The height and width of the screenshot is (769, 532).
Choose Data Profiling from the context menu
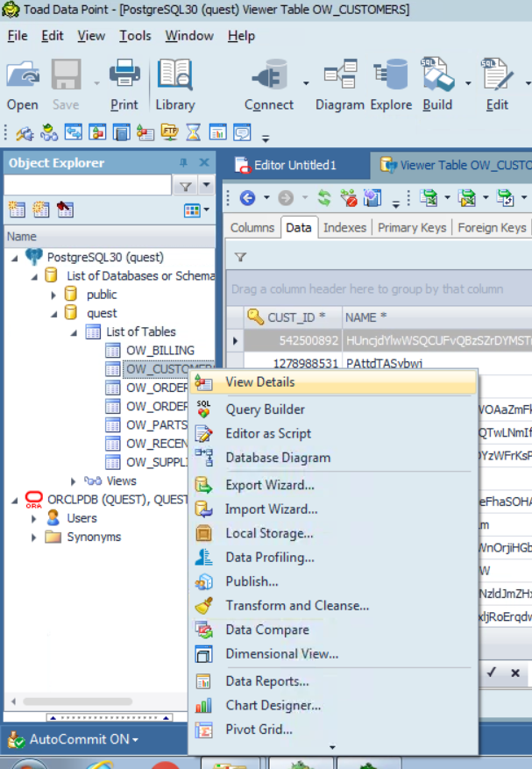[333, 557]
